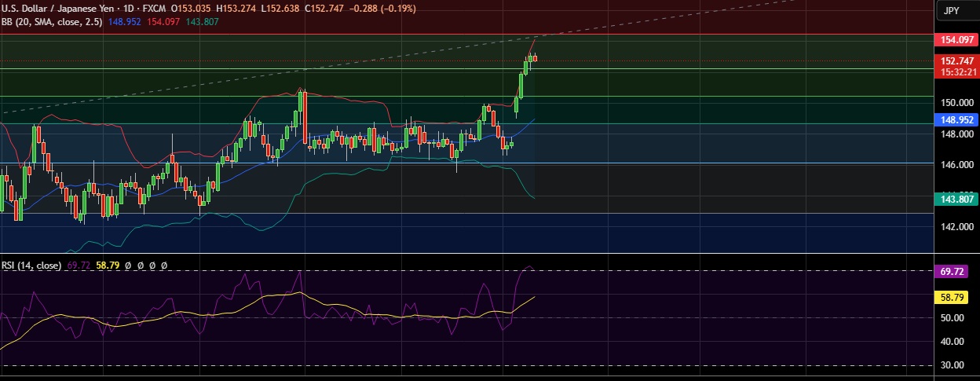Viewport: 980px width, 381px height.
Task: Select the RSI (14, close) indicator legend
Action: tap(31, 266)
